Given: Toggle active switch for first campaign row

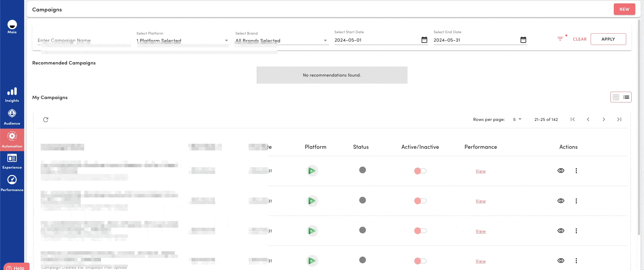Looking at the screenshot, I should tap(420, 171).
